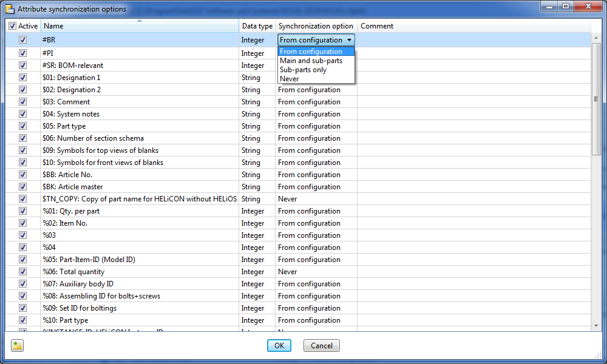Click the String data type for $03: Comment
This screenshot has height=364, width=607.
pyautogui.click(x=257, y=102)
